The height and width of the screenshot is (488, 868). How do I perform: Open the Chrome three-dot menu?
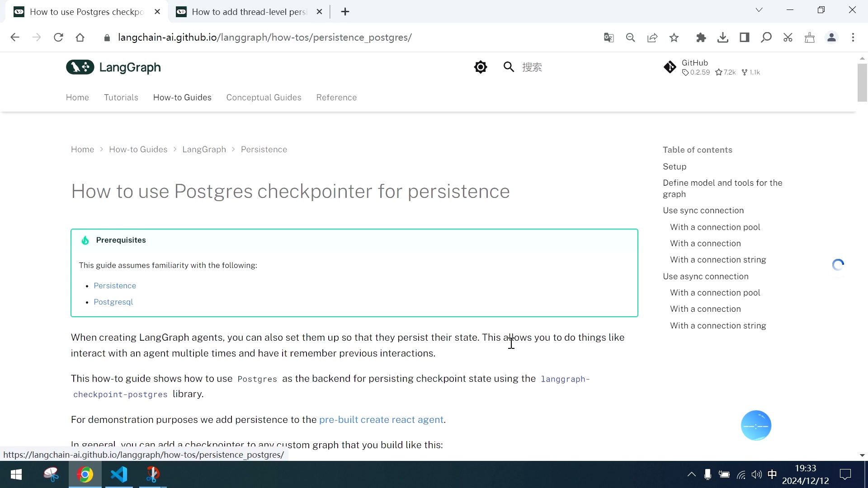[x=853, y=38]
